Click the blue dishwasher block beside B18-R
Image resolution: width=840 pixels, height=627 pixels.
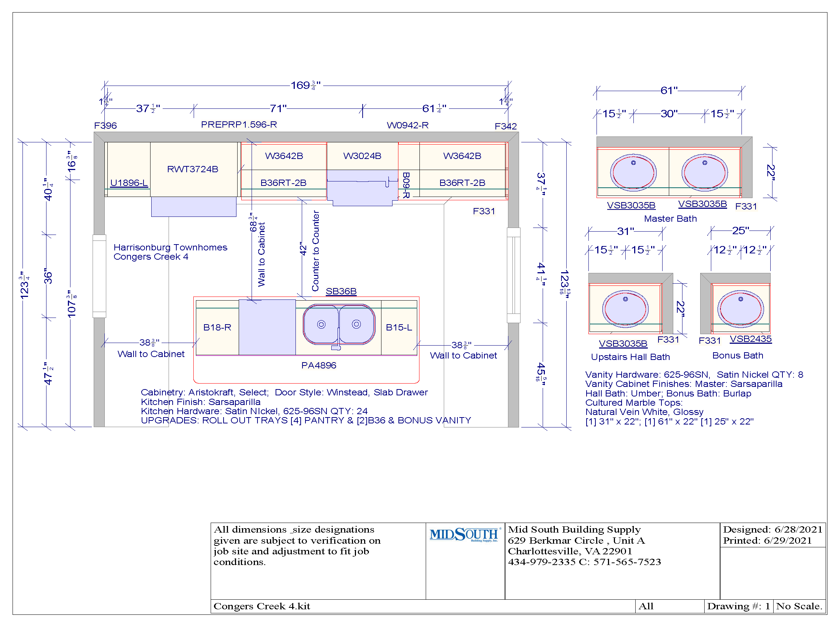[267, 327]
